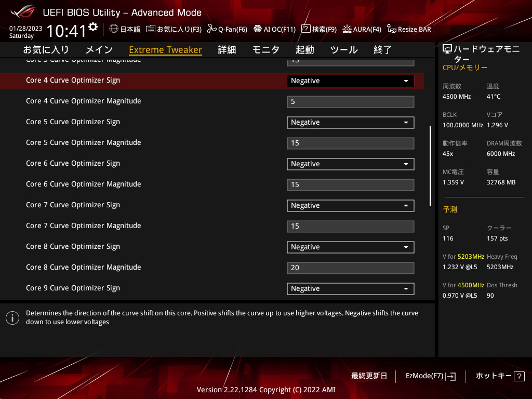Click the ROG logo
The width and height of the screenshot is (532, 399).
(23, 11)
